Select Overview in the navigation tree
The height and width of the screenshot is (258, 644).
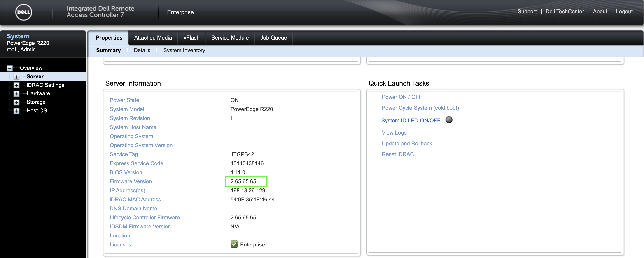(x=31, y=68)
